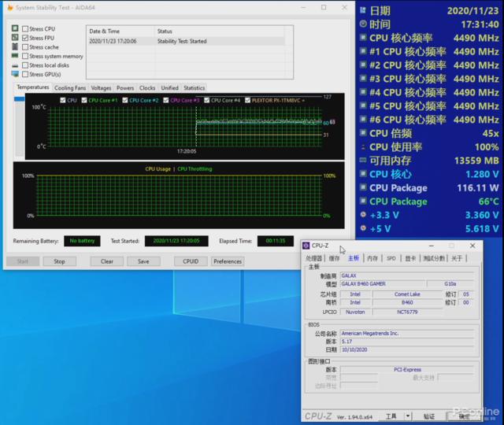Open the 测试分数 tab in CPU-Z

(434, 258)
